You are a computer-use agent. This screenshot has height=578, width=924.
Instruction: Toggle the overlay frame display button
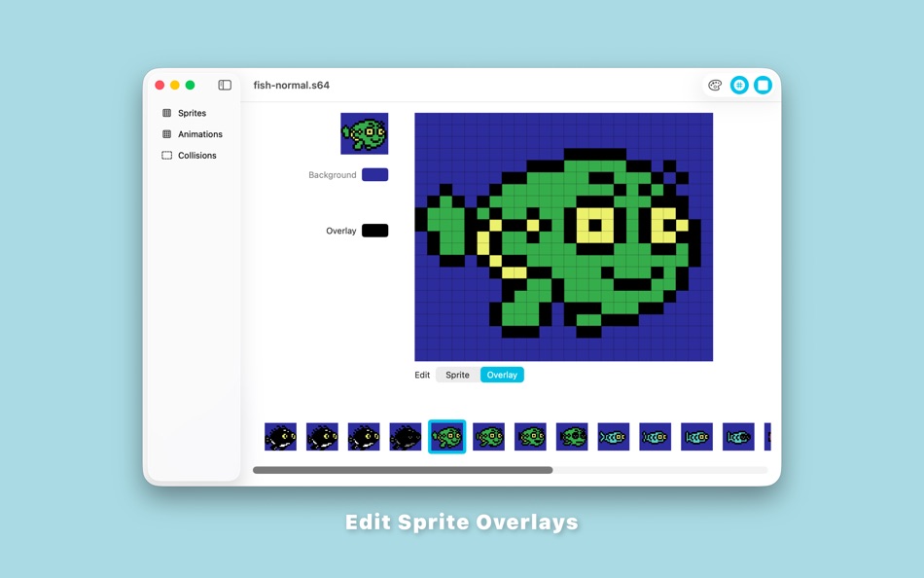[x=763, y=85]
